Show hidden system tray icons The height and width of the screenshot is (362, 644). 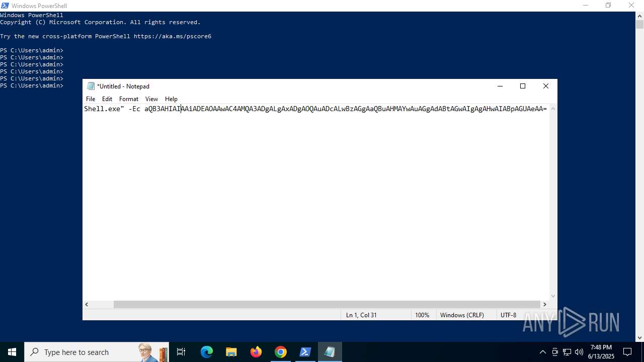click(542, 352)
